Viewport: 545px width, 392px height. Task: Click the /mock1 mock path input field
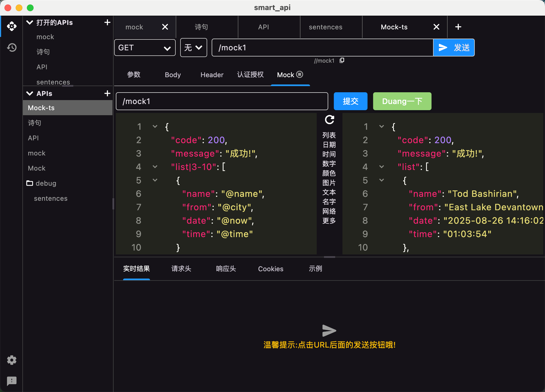(222, 101)
